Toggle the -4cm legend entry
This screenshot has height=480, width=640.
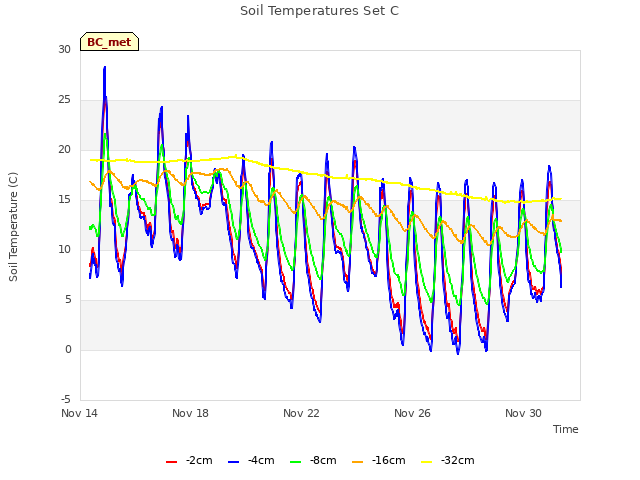(251, 460)
